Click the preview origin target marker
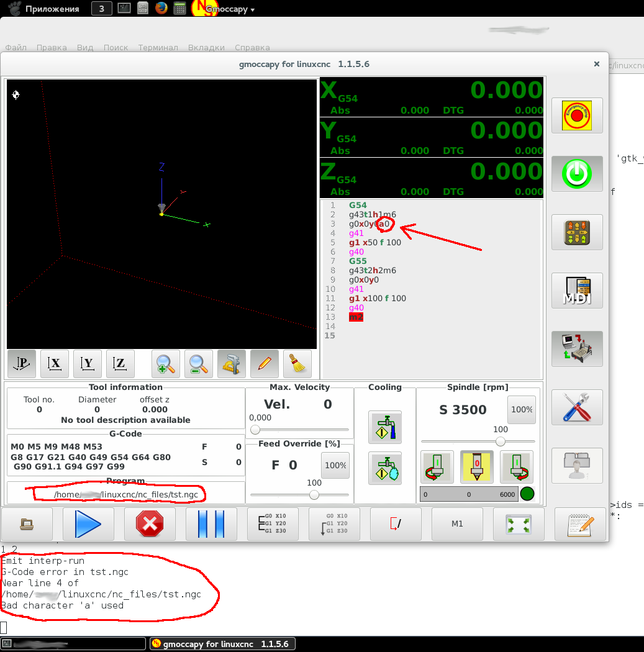This screenshot has width=644, height=652. pos(16,95)
